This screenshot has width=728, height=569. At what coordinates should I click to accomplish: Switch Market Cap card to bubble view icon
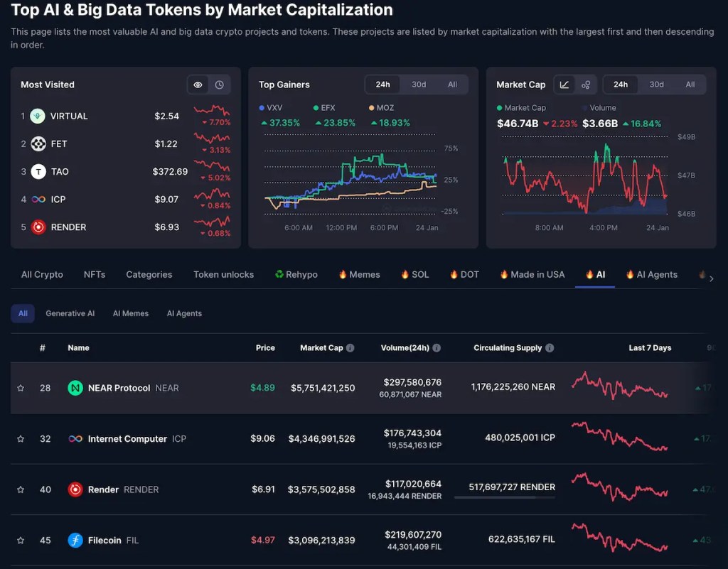click(586, 85)
